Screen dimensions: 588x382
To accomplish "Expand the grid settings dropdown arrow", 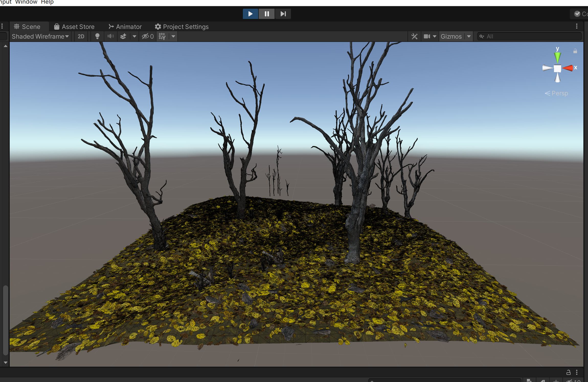I will click(x=173, y=36).
